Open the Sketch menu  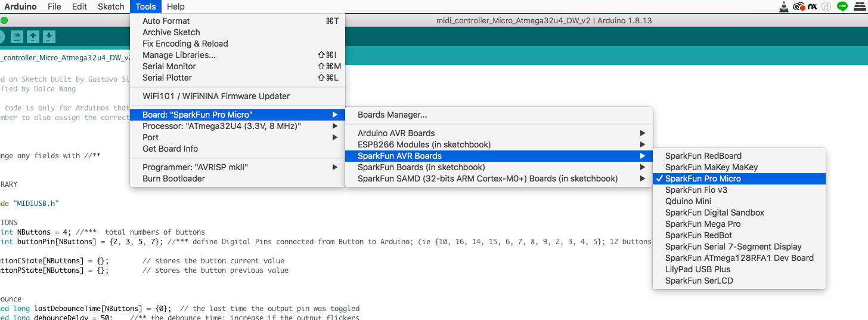point(111,7)
